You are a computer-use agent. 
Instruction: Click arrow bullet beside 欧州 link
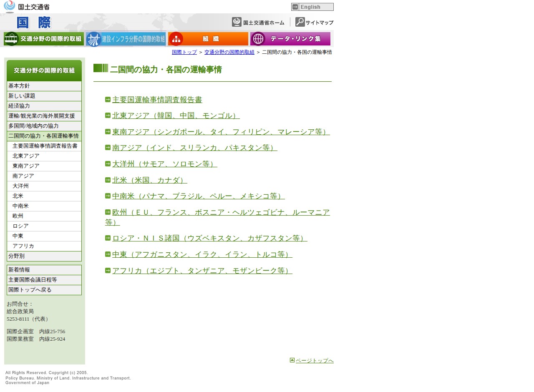[108, 212]
